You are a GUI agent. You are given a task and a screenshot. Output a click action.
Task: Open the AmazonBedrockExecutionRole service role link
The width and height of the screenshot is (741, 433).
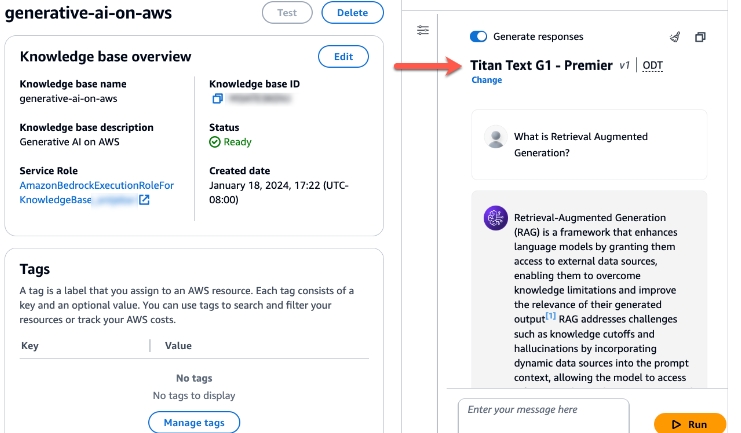click(x=96, y=186)
